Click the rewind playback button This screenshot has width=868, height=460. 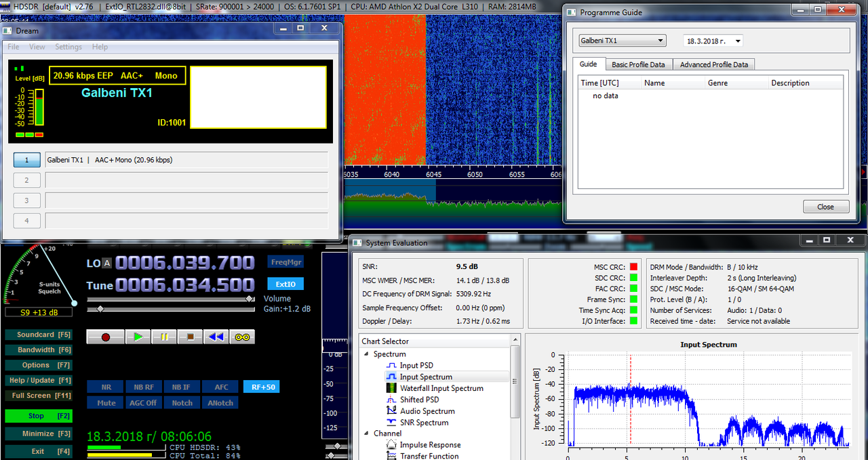point(216,337)
